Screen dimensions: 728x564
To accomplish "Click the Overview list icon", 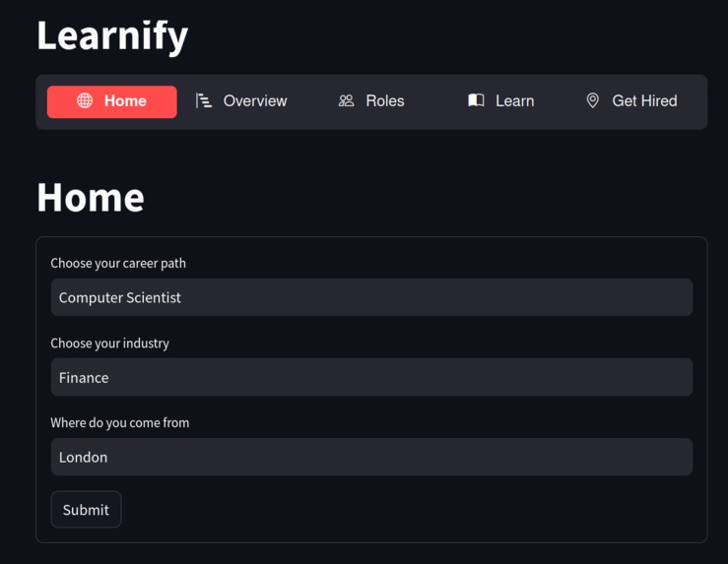I will [x=203, y=100].
